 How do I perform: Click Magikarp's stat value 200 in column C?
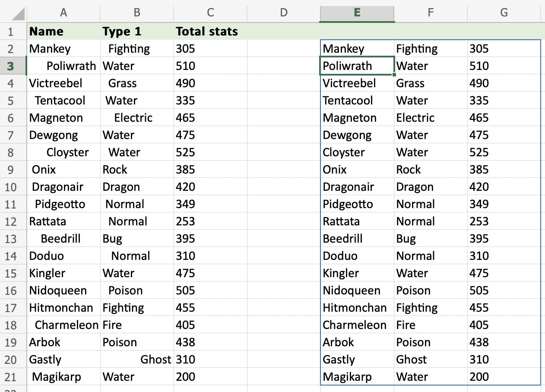(210, 376)
